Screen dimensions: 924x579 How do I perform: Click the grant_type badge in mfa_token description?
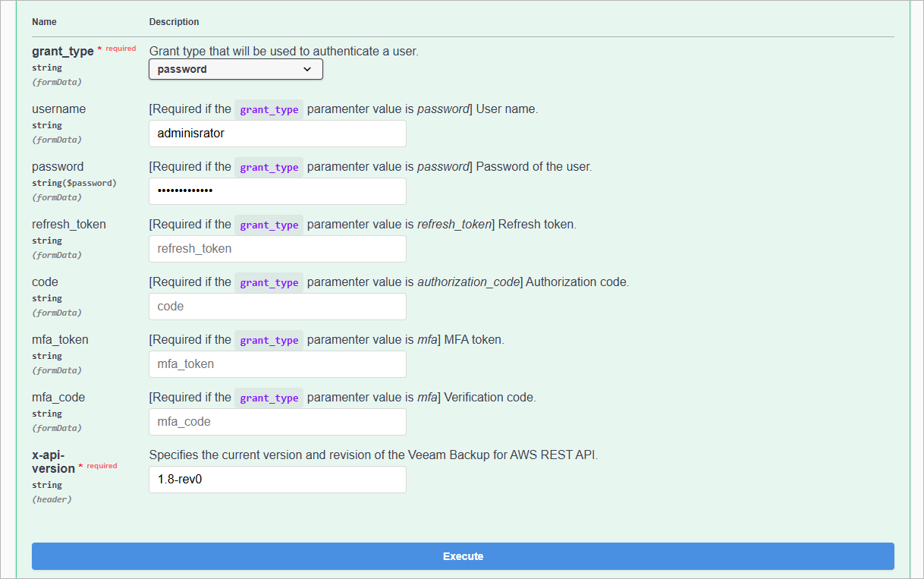click(x=269, y=340)
